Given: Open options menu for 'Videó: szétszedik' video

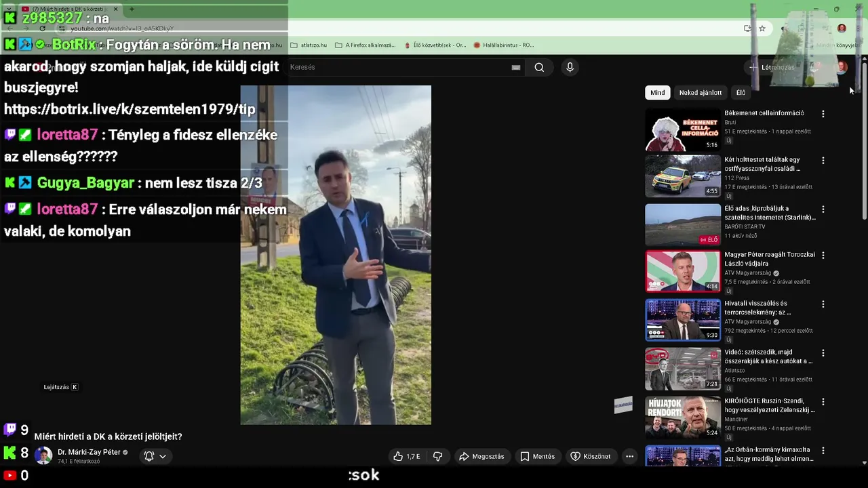Looking at the screenshot, I should (823, 353).
